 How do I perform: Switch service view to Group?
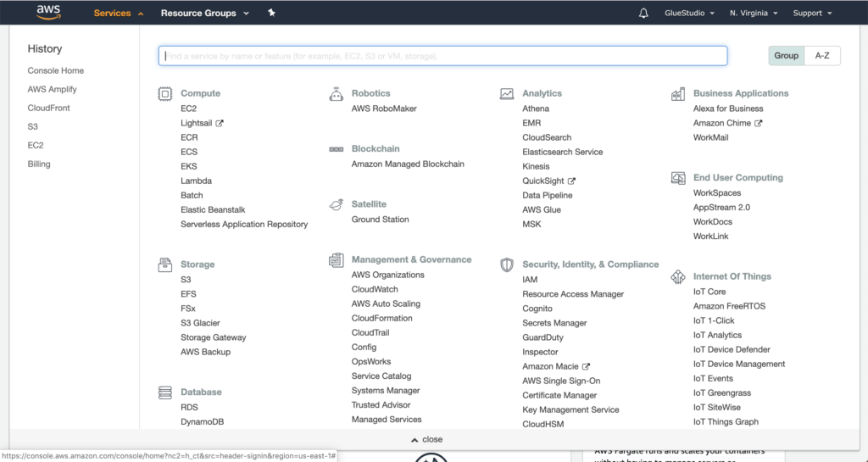click(786, 55)
